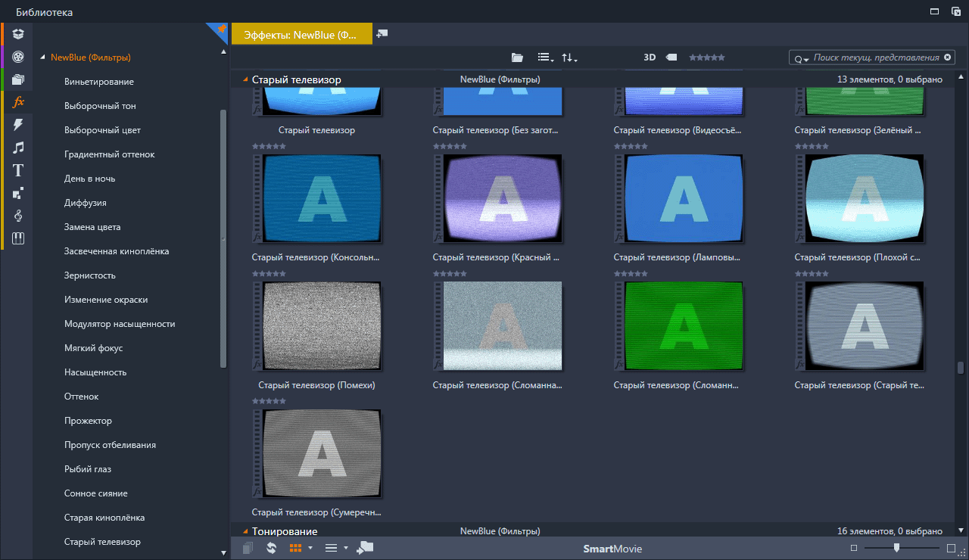Screen dimensions: 969x560
Task: Select Выборочный цвет in the tree
Action: click(x=102, y=130)
